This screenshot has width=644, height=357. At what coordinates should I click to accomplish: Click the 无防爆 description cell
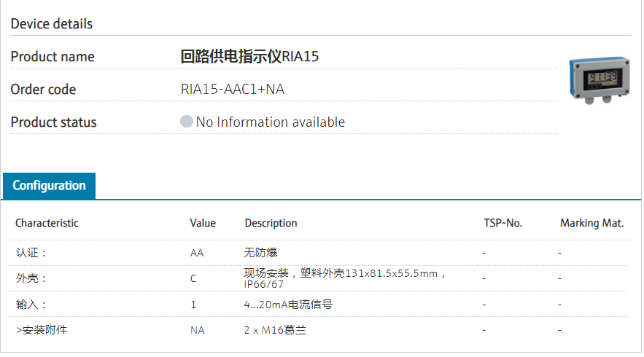point(260,253)
